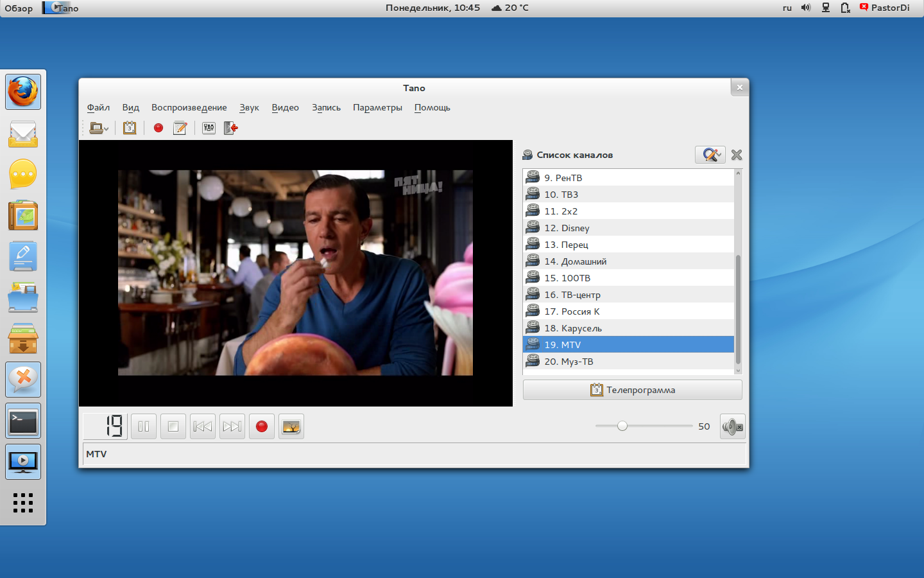
Task: Click the exit icon in the toolbar
Action: click(231, 128)
